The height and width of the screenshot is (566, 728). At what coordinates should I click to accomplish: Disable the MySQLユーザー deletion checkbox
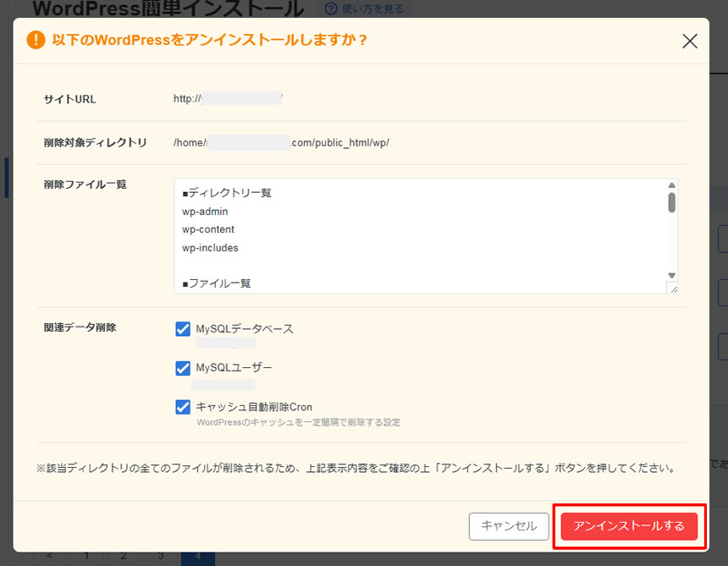point(183,368)
